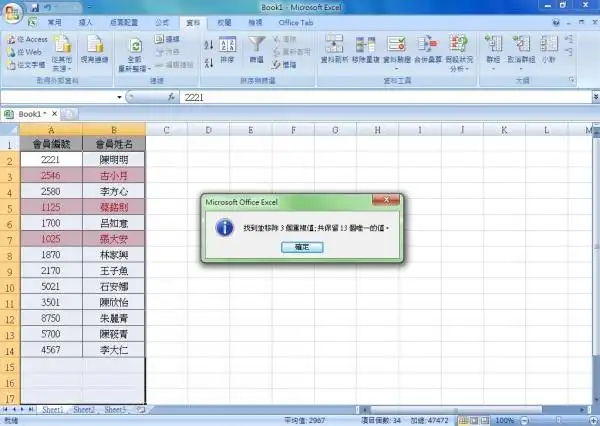The width and height of the screenshot is (600, 426).
Task: Expand the 全部重新整理 dropdown
Action: click(135, 69)
